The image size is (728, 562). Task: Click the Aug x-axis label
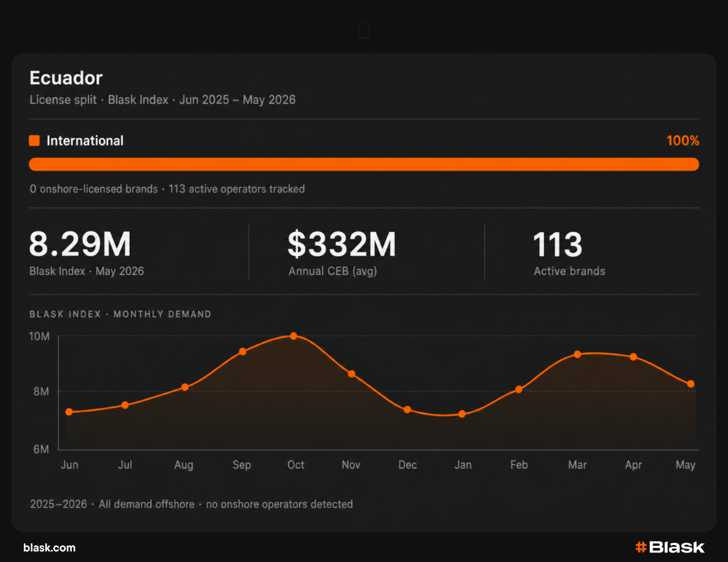(x=184, y=465)
